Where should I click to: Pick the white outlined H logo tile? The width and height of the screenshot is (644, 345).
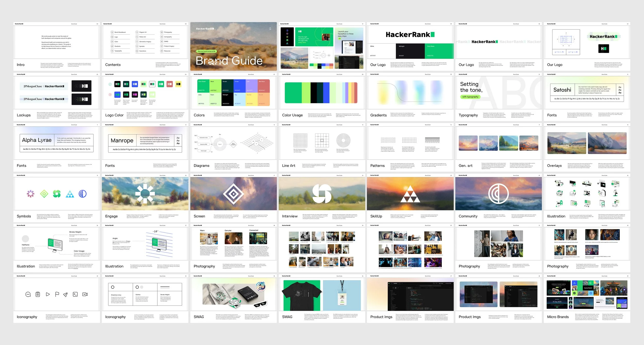click(x=152, y=84)
